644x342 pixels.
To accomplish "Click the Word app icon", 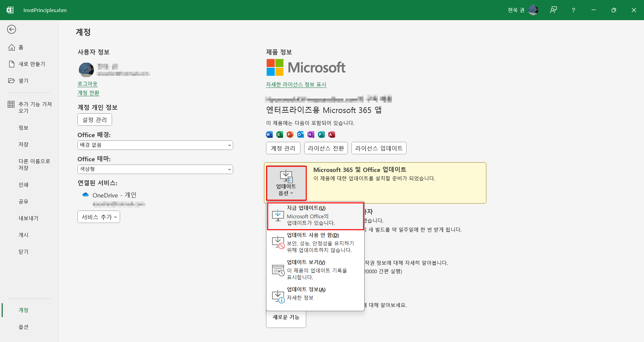I will point(269,134).
